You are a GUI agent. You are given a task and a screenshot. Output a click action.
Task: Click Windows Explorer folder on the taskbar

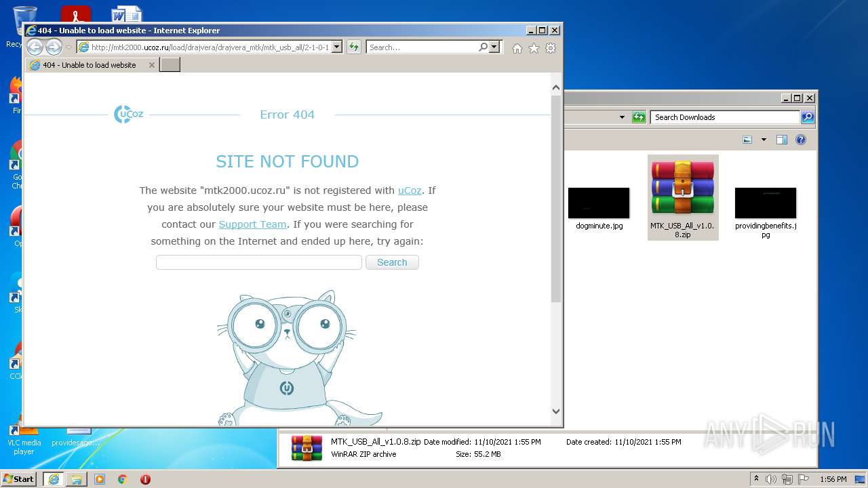(77, 479)
